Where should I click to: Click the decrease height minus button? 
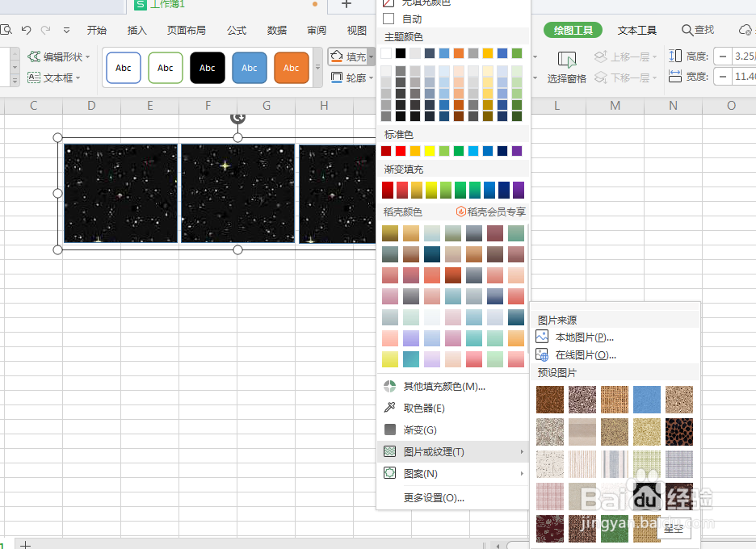pos(723,57)
